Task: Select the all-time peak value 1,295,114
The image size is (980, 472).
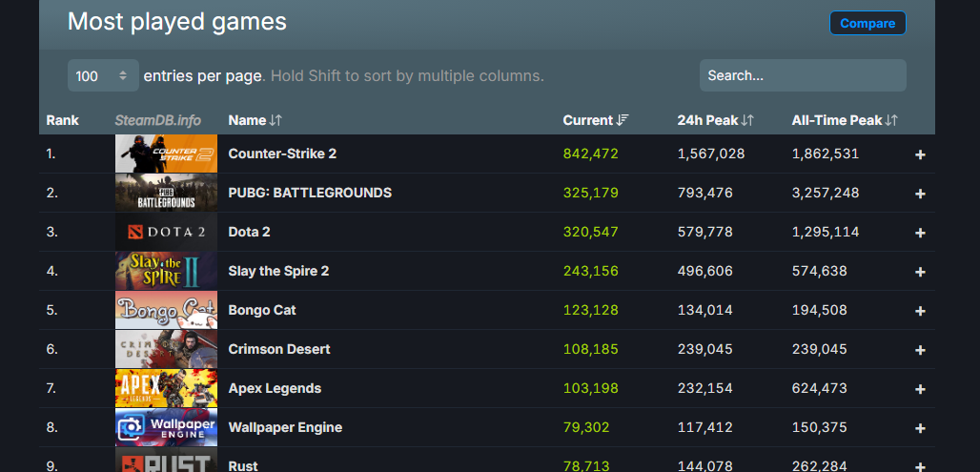Action: point(826,232)
